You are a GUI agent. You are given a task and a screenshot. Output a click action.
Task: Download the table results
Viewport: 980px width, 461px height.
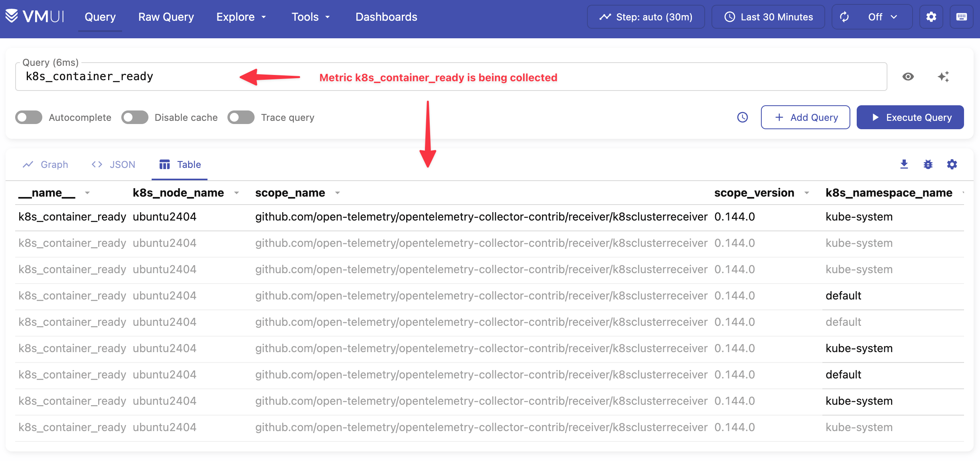904,164
